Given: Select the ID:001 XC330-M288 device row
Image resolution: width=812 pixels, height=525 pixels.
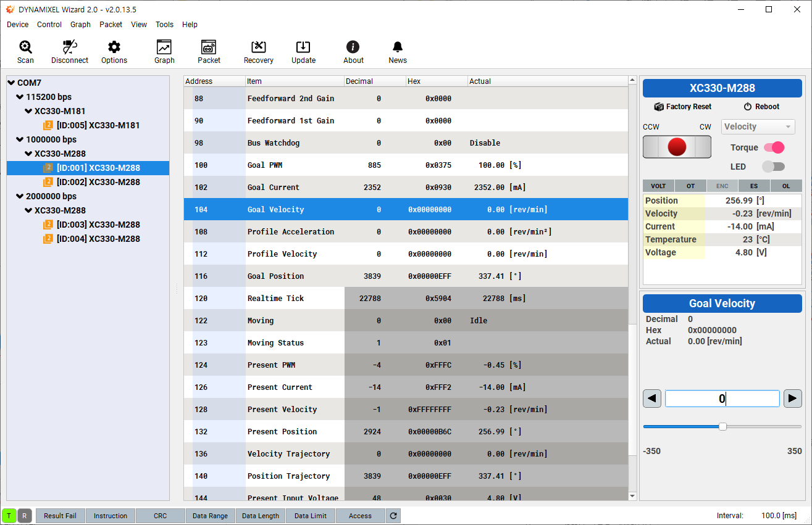Looking at the screenshot, I should pos(88,168).
